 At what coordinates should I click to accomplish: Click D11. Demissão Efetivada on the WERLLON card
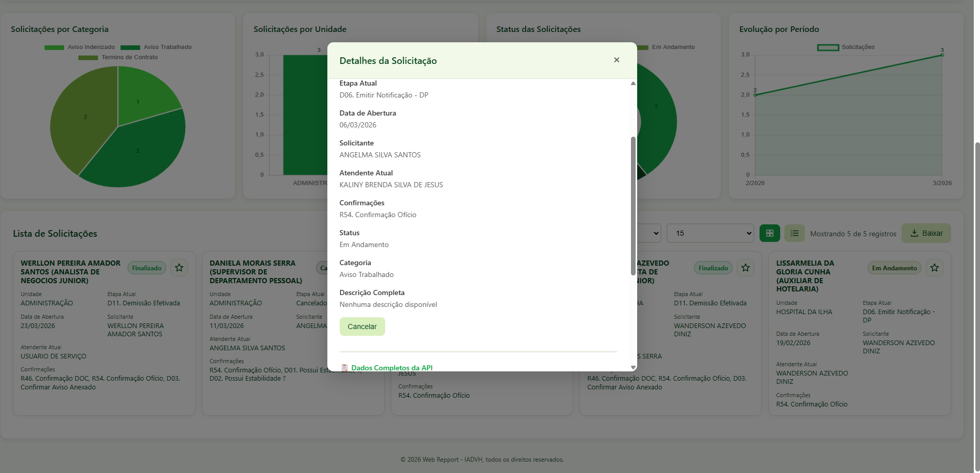pos(144,303)
